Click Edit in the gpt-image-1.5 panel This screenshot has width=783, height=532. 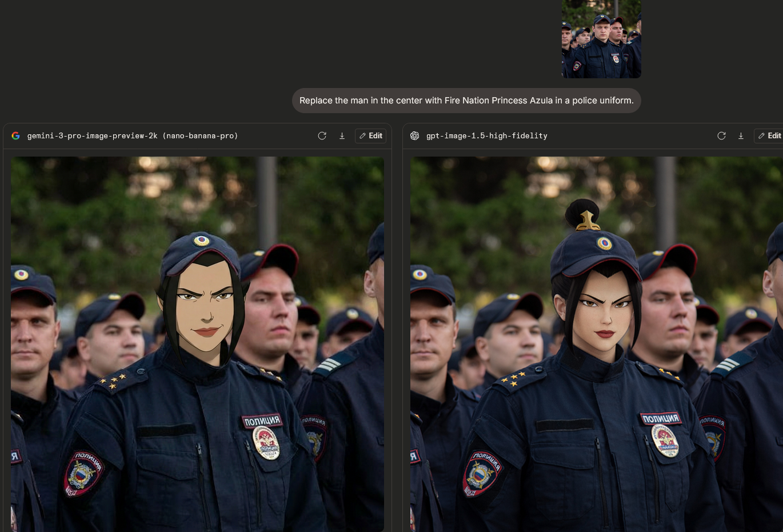[769, 136]
